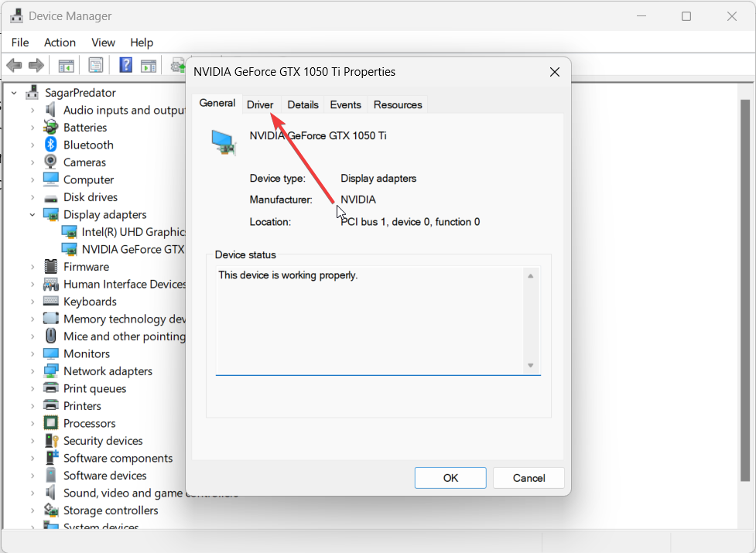Click the 'PCI bus 1, device 0, function 0' text
Image resolution: width=756 pixels, height=553 pixels.
[x=410, y=221]
